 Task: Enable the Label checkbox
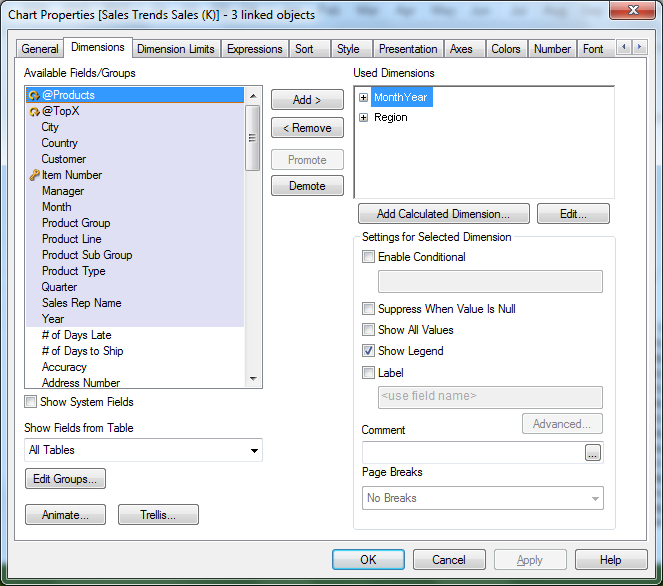point(368,372)
